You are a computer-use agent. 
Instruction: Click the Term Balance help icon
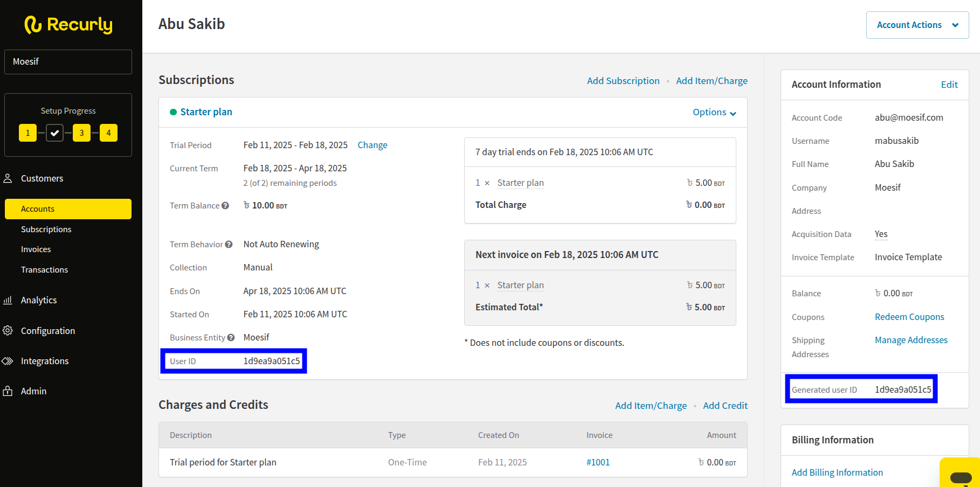[x=225, y=206]
